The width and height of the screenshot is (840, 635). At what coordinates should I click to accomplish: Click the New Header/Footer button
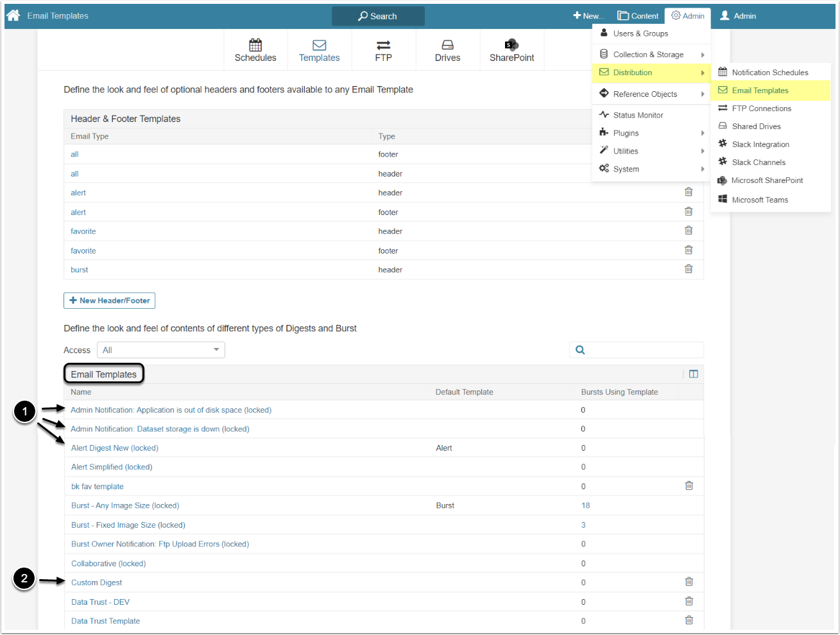click(x=109, y=300)
